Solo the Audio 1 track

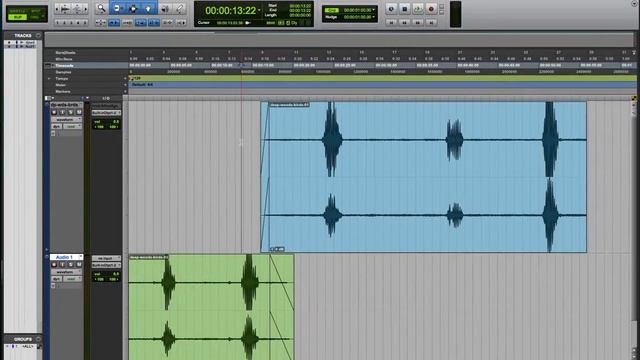click(71, 264)
